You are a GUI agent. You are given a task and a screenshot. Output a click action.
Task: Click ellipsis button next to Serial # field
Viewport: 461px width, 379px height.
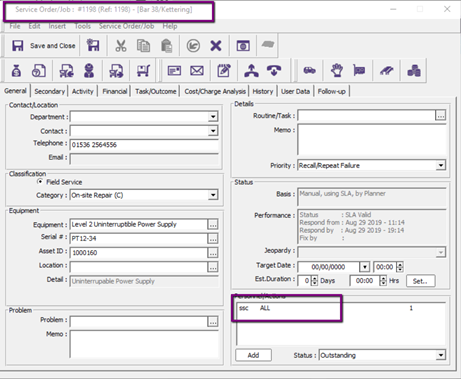click(213, 238)
